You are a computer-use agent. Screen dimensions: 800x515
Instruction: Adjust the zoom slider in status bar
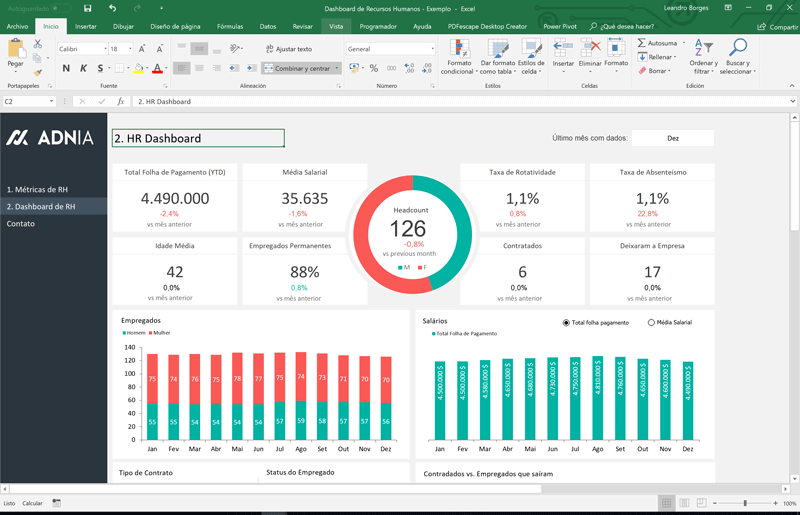pos(745,503)
